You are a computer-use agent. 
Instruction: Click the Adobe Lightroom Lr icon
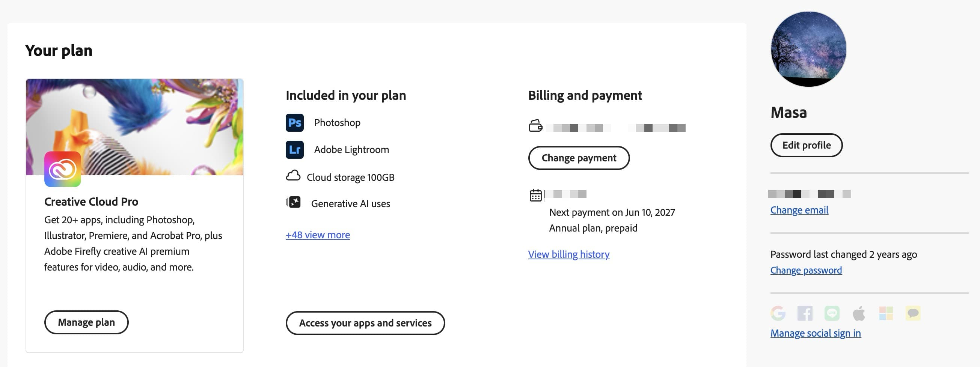click(294, 149)
